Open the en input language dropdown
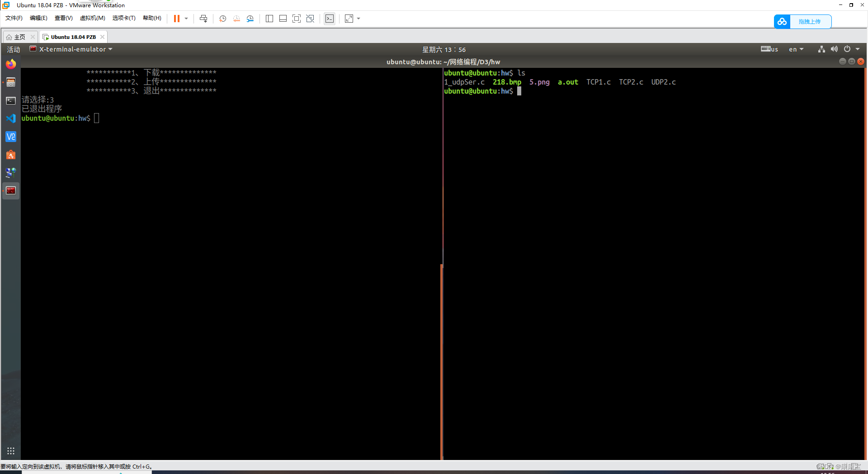The width and height of the screenshot is (868, 474). pyautogui.click(x=796, y=49)
